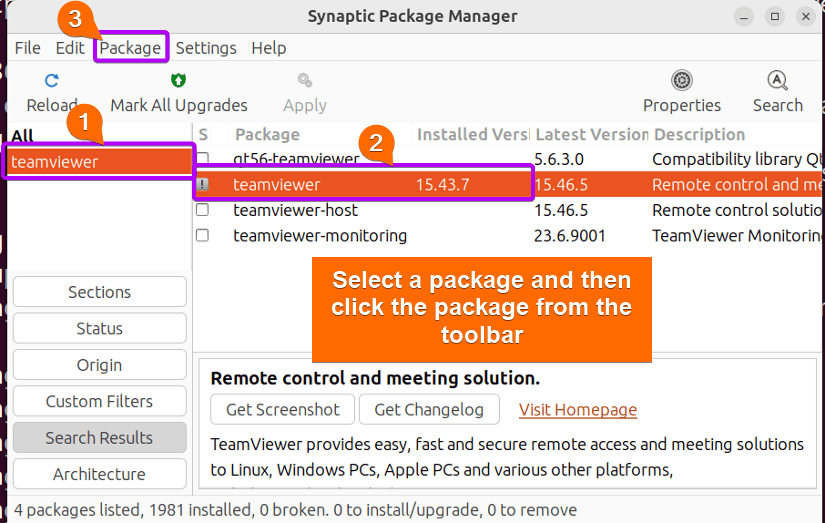Open the File menu

(27, 48)
